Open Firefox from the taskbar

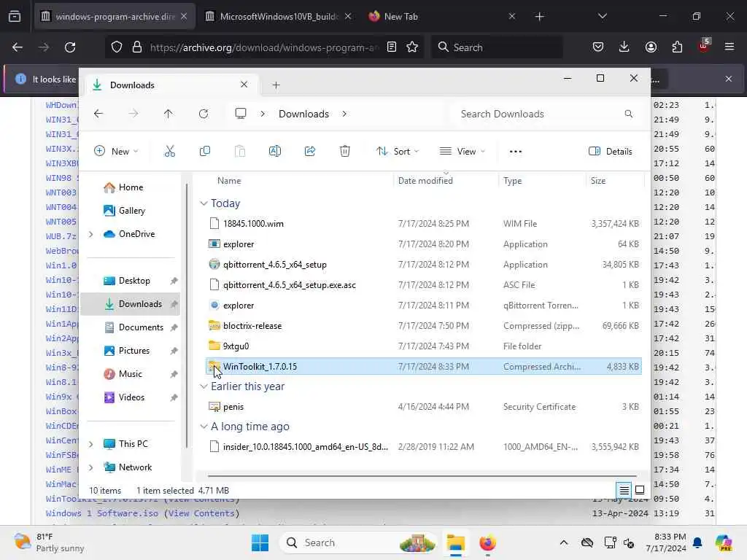(x=487, y=542)
